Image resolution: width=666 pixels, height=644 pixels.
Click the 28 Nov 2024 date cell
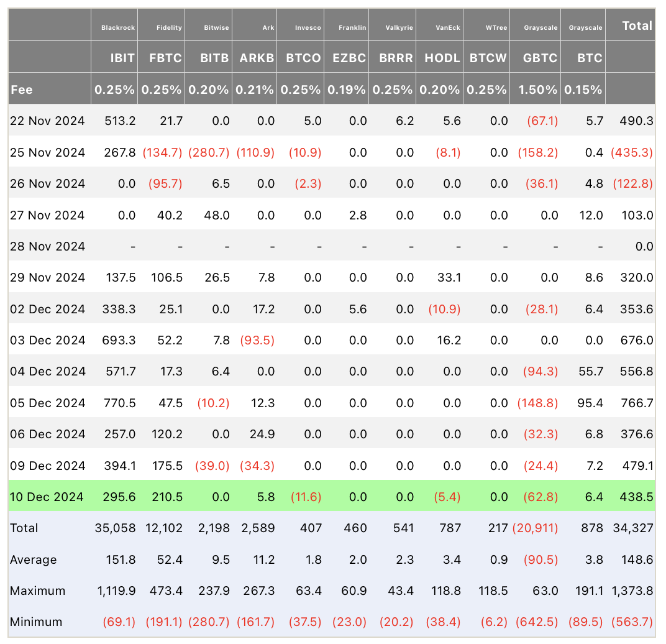47,247
